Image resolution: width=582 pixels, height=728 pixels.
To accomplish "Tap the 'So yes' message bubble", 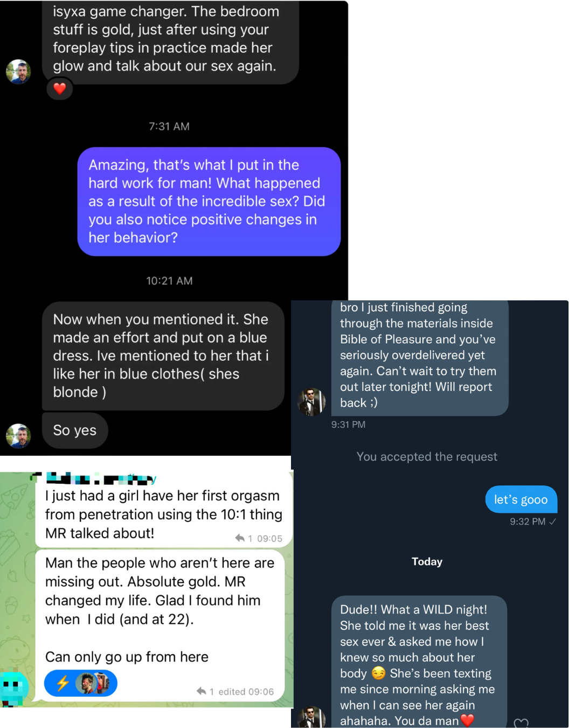I will tap(75, 430).
